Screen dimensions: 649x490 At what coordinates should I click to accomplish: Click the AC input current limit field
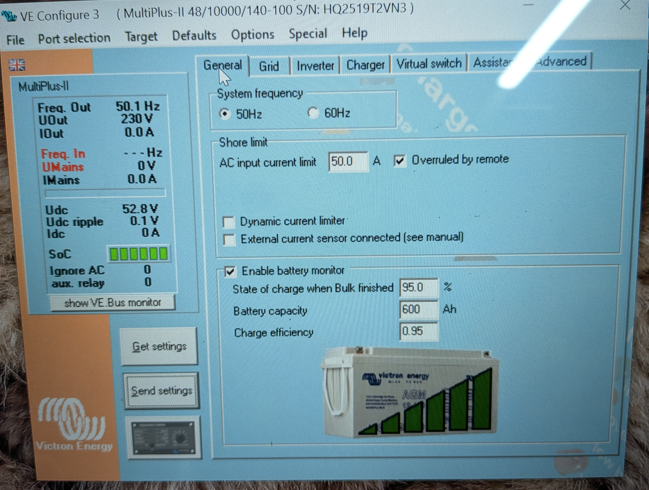pyautogui.click(x=348, y=162)
